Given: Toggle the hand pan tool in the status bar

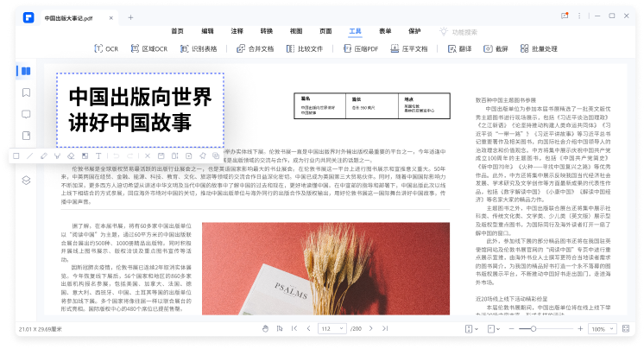Looking at the screenshot, I should point(265,329).
